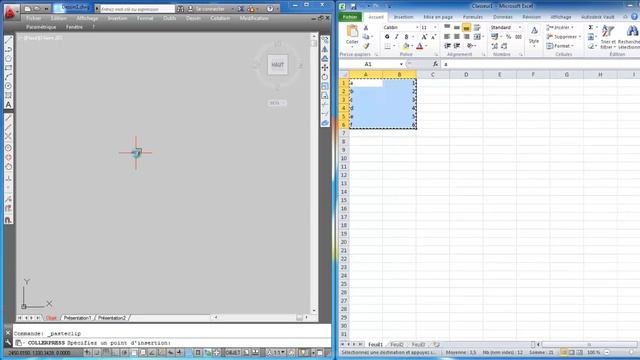Click the Style button in Excel's ribbon
Screen dimensions: 640x360
tap(534, 36)
